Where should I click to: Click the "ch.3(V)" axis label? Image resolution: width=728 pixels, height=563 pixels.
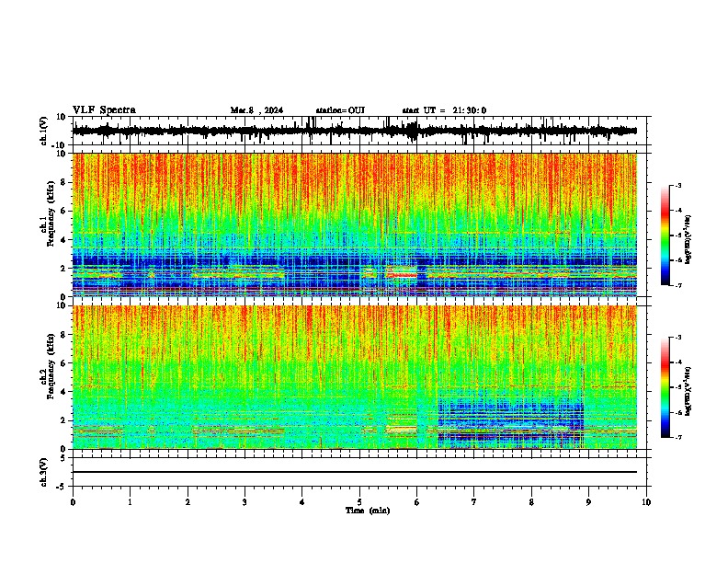pos(44,473)
